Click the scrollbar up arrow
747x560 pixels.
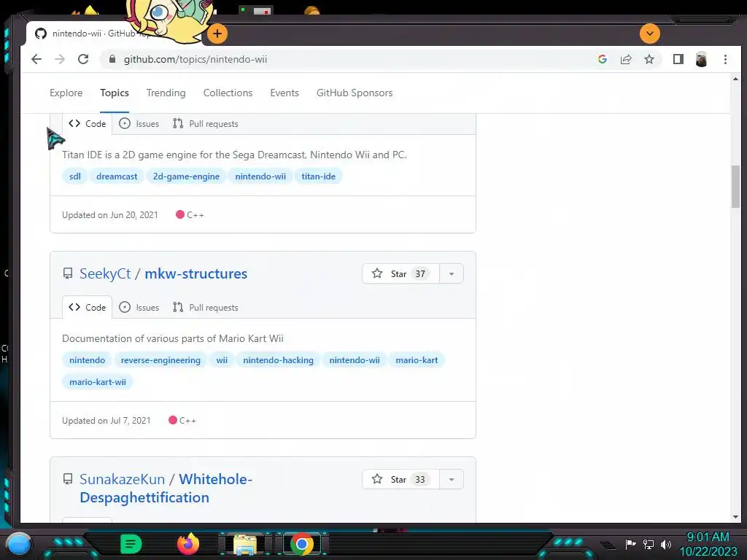point(735,79)
